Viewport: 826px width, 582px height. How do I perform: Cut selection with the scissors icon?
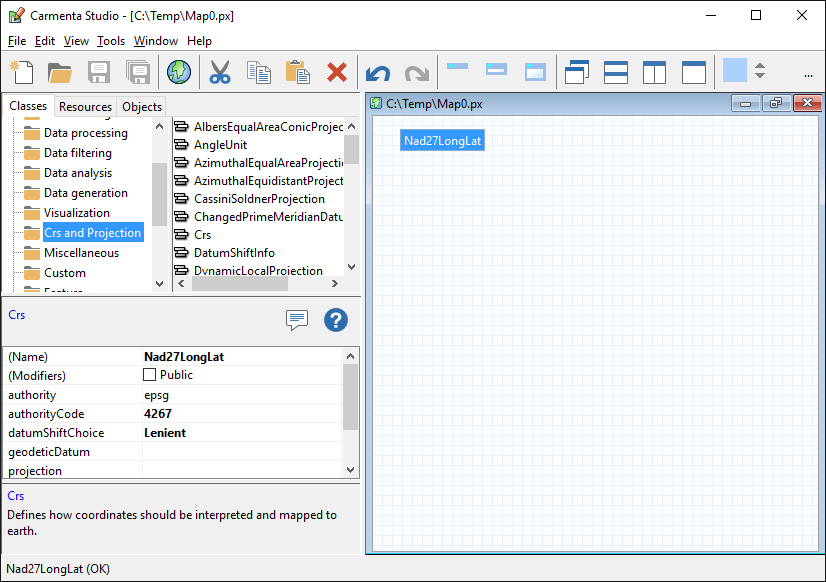coord(220,72)
